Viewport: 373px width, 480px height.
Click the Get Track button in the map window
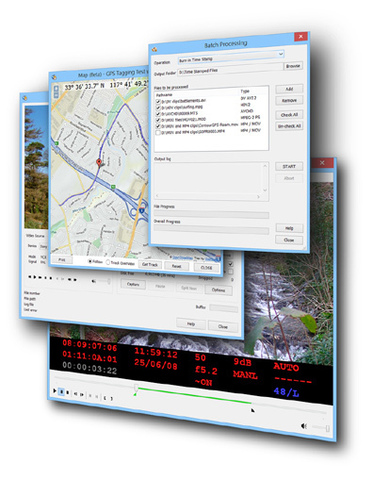click(150, 265)
